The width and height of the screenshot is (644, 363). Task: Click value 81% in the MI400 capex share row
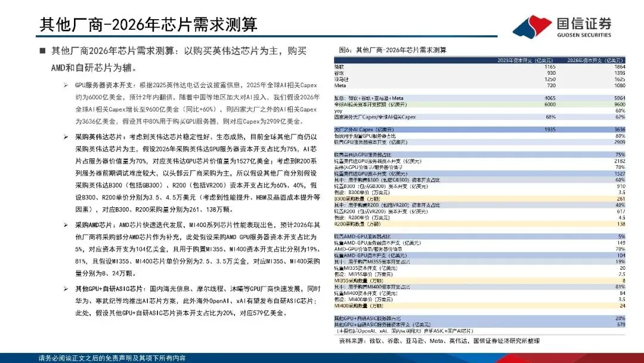[x=621, y=287]
